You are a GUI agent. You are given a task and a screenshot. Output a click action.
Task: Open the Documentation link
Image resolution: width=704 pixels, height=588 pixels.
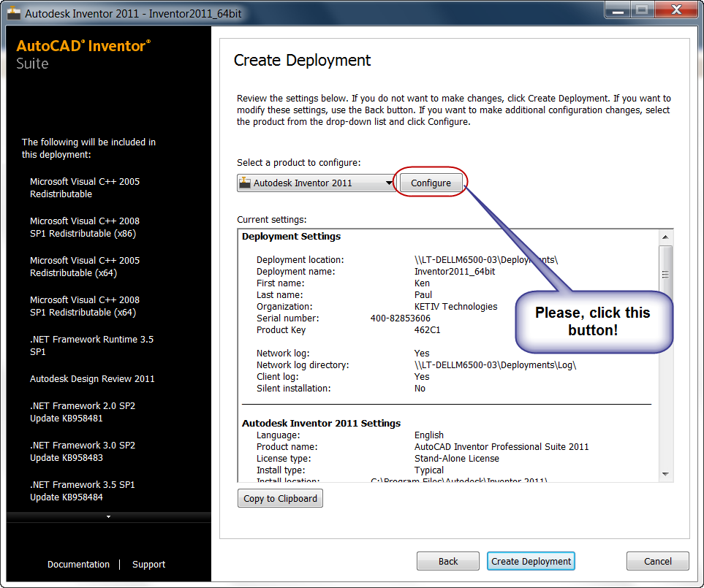[78, 564]
